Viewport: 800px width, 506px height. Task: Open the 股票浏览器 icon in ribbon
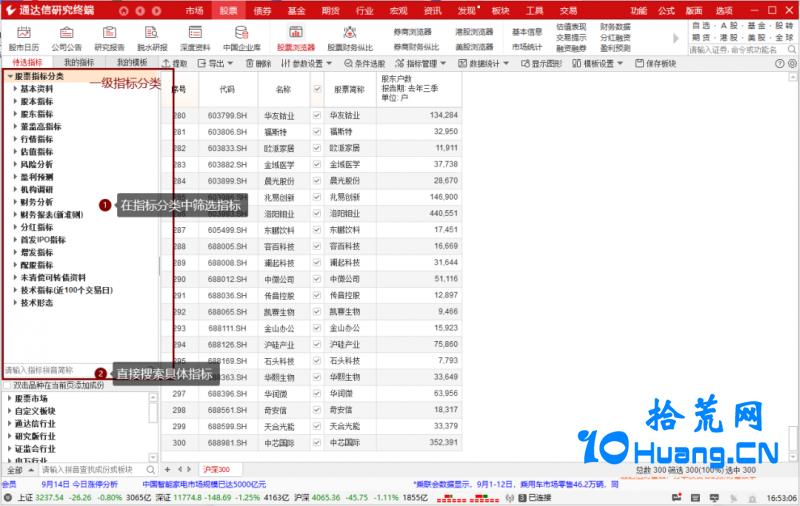(296, 32)
